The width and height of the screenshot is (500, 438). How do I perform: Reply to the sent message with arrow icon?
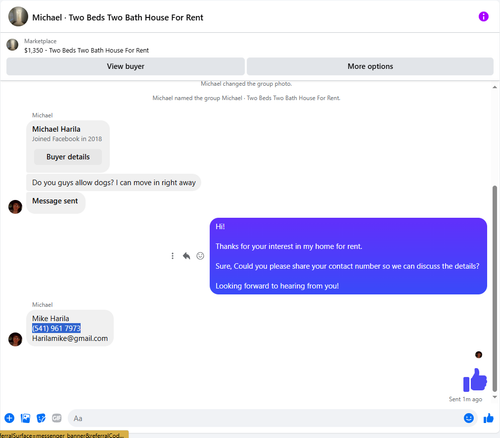(x=186, y=256)
